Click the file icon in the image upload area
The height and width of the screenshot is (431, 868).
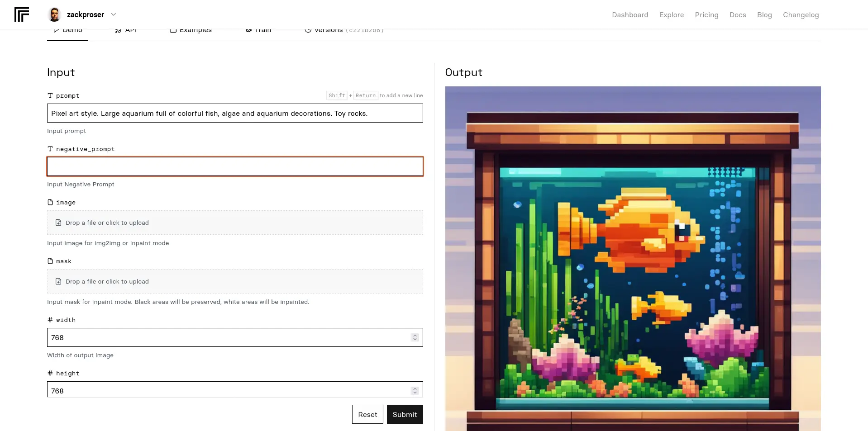coord(58,223)
